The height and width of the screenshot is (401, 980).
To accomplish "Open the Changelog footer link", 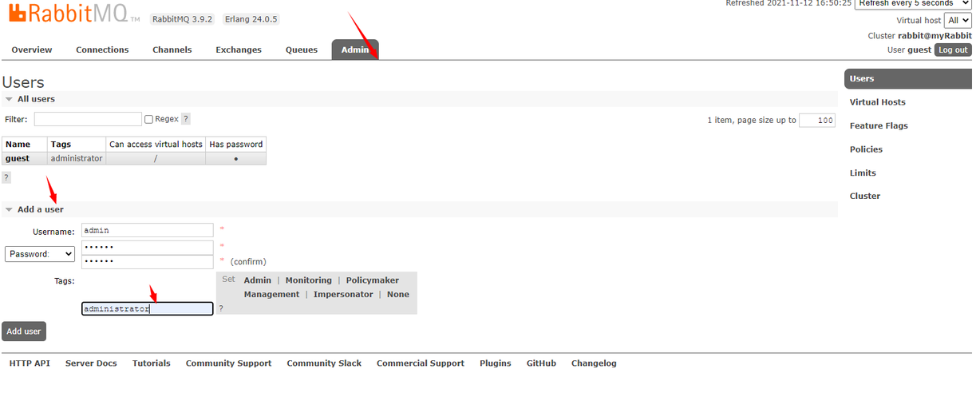I will [594, 363].
